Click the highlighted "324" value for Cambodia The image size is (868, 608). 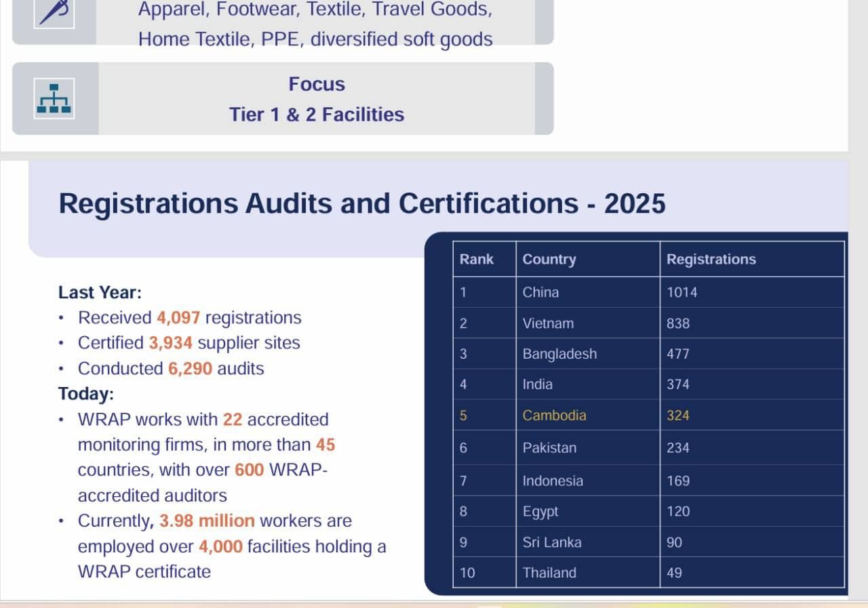pos(678,416)
